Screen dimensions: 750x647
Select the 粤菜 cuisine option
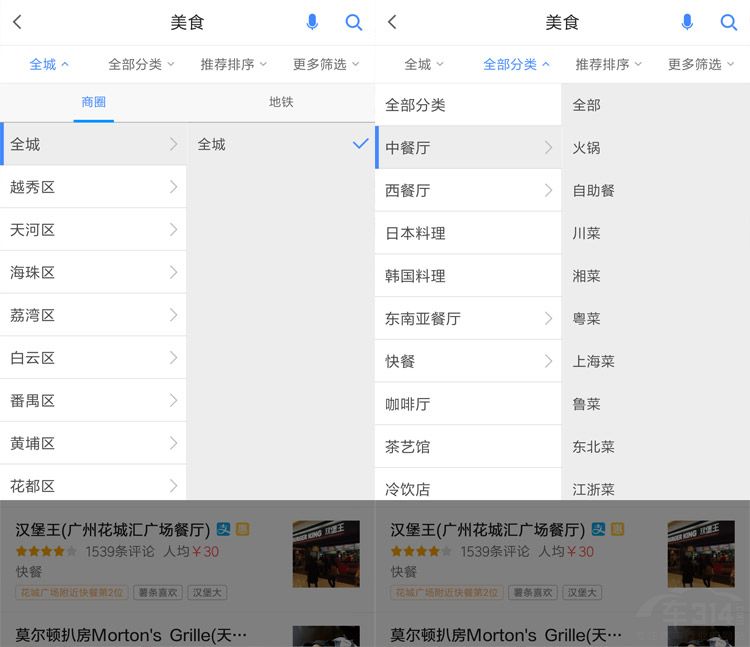pyautogui.click(x=586, y=319)
